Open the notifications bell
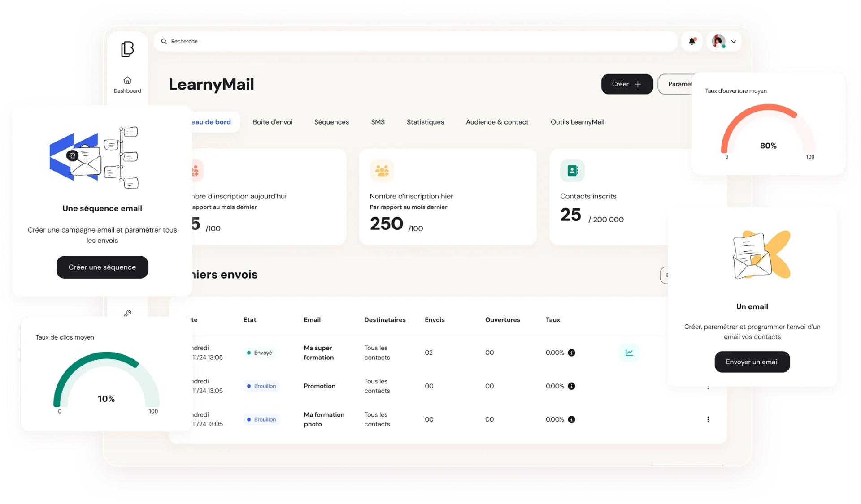 pos(692,41)
